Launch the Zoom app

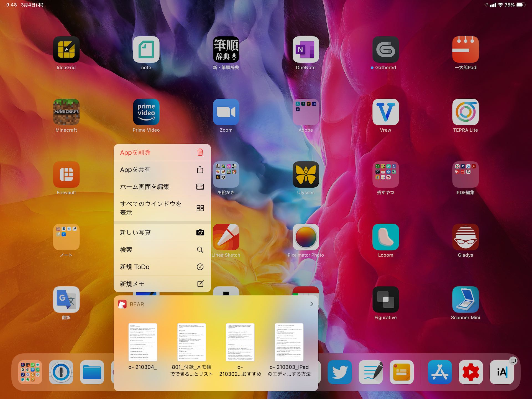[x=226, y=112]
